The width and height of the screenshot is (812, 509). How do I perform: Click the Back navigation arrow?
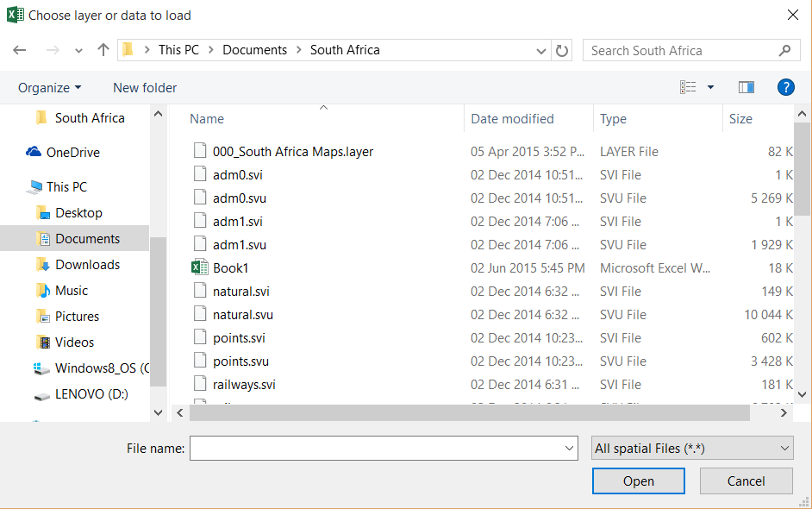click(x=20, y=50)
